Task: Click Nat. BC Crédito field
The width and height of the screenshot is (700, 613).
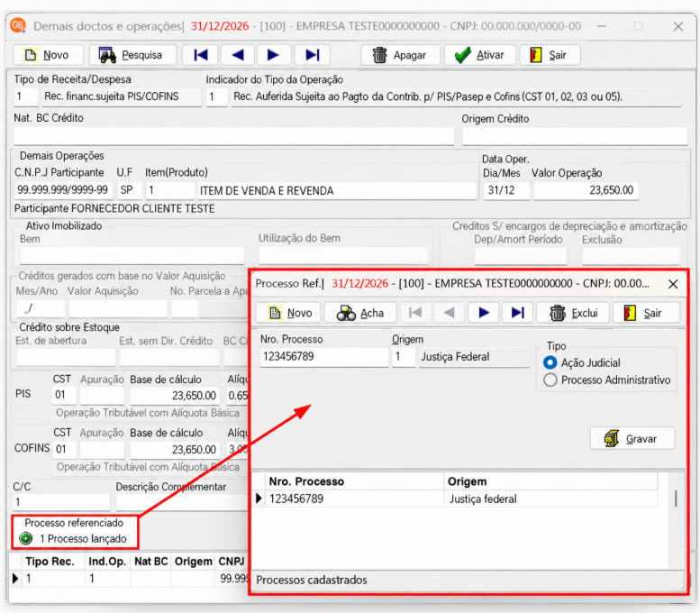Action: [234, 136]
